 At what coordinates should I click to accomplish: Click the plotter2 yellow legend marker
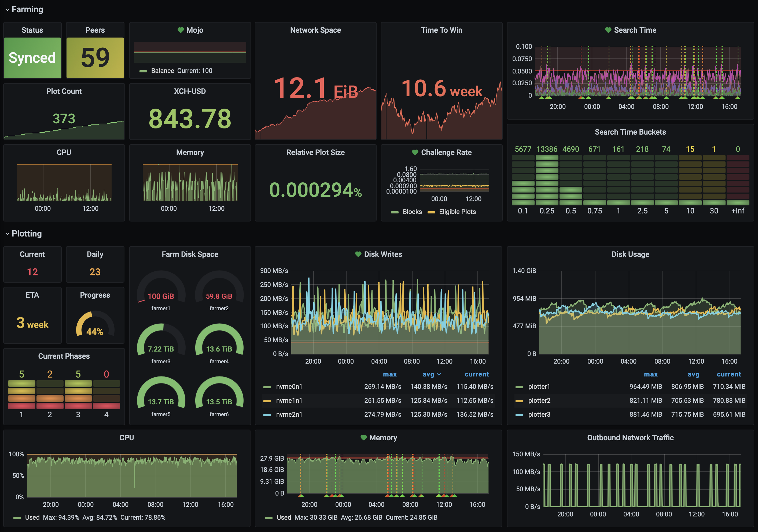519,401
